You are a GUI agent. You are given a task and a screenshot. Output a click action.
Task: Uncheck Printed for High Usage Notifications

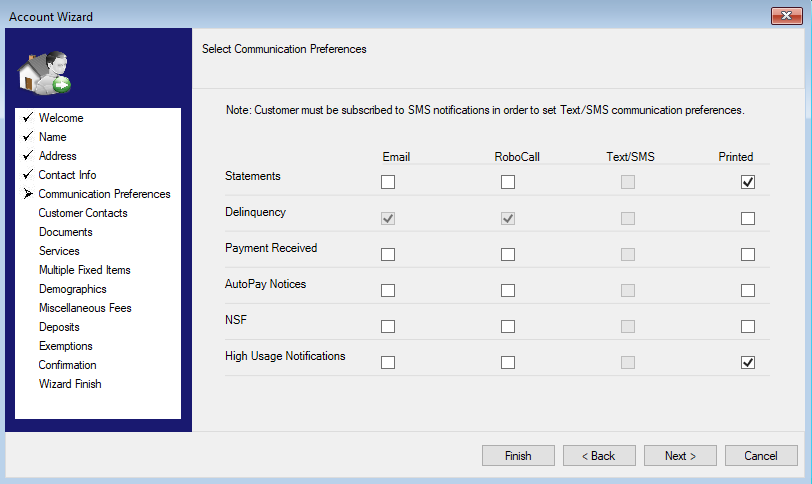pyautogui.click(x=748, y=362)
